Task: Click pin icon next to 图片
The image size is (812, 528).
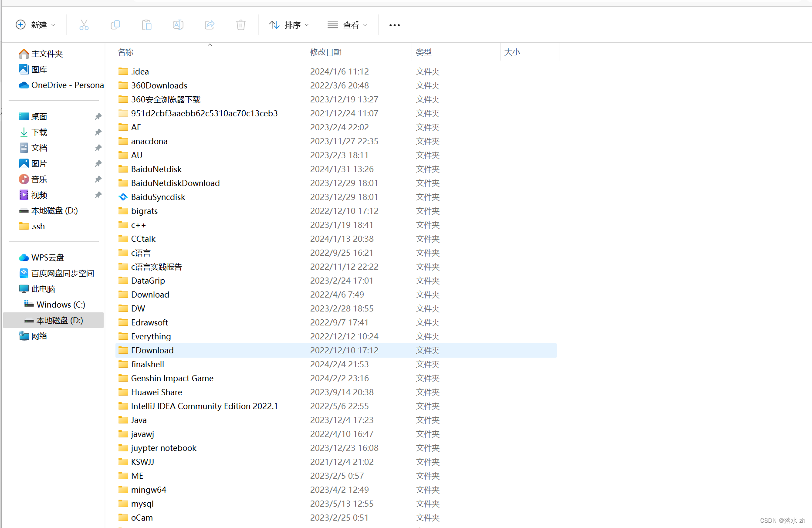Action: coord(98,163)
